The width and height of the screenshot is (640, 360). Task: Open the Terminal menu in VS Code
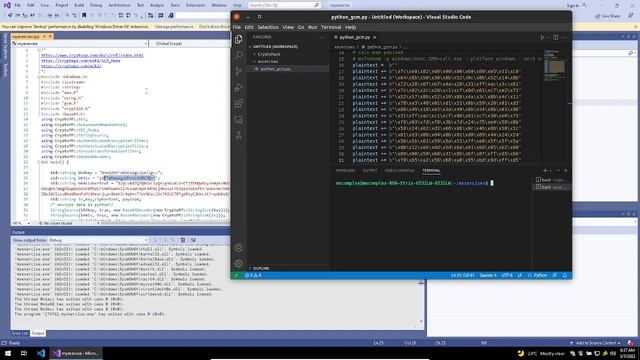coord(331,27)
